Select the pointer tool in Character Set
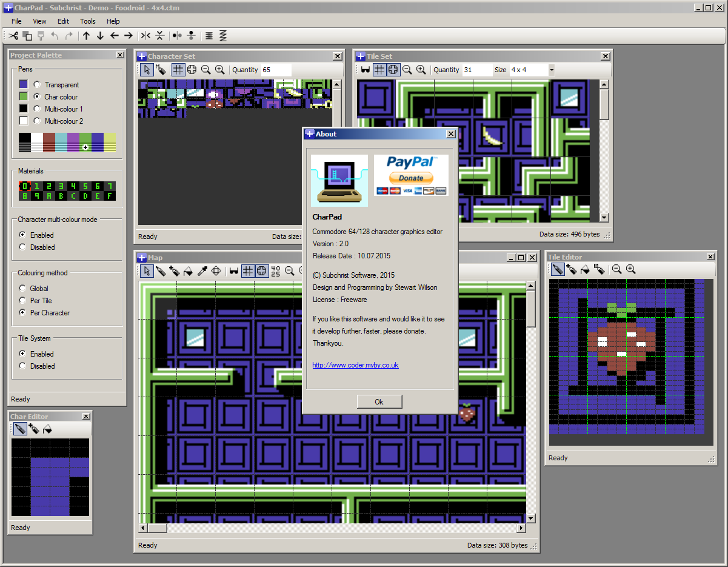The image size is (728, 567). click(147, 70)
